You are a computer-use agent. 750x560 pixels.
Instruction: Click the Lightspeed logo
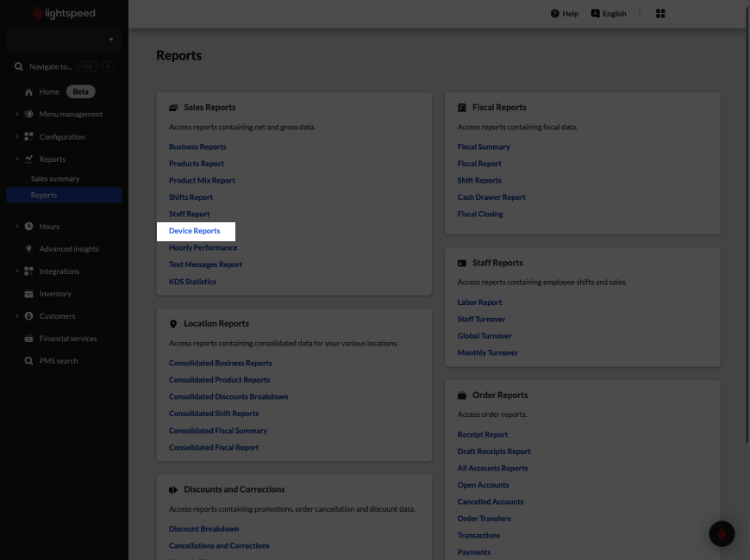(x=64, y=13)
